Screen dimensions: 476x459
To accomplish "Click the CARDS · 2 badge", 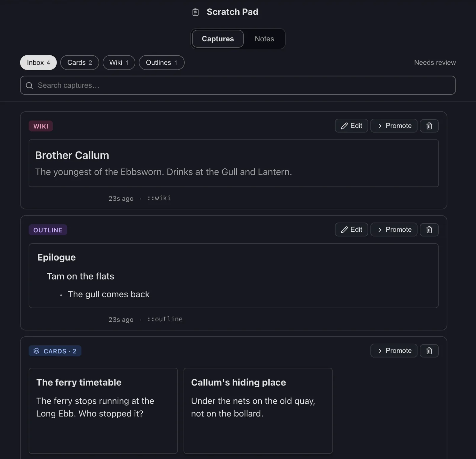I will pos(55,351).
